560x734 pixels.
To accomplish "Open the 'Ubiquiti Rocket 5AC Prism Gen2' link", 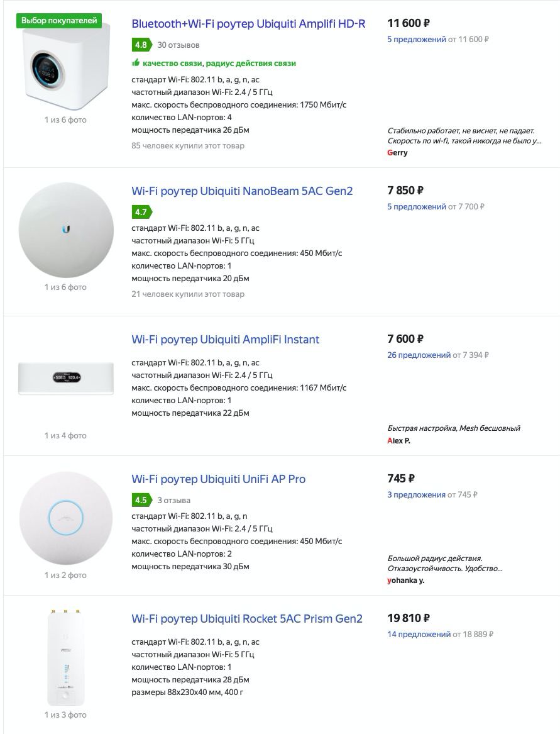I will point(247,619).
